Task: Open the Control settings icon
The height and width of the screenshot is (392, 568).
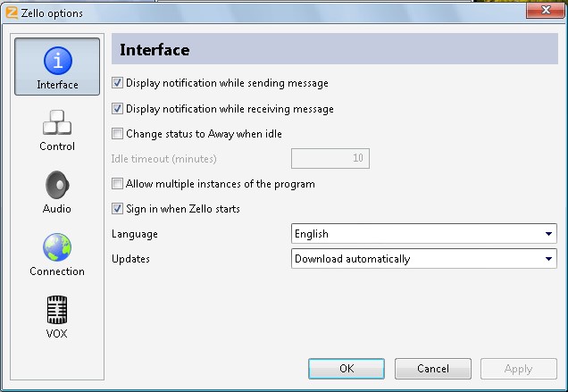Action: pos(57,122)
